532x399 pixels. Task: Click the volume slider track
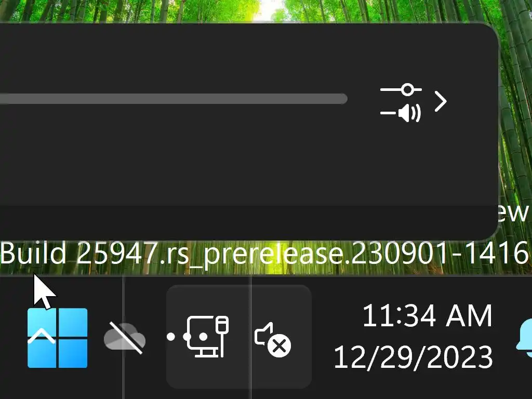click(174, 99)
